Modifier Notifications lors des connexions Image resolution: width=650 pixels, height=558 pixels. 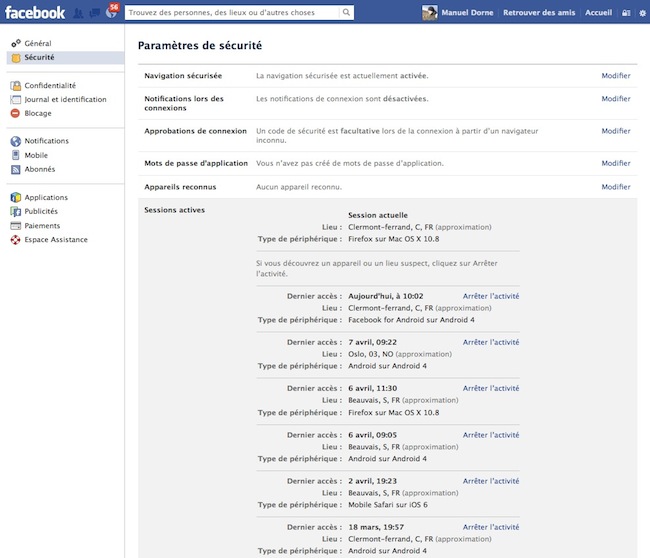pyautogui.click(x=616, y=99)
